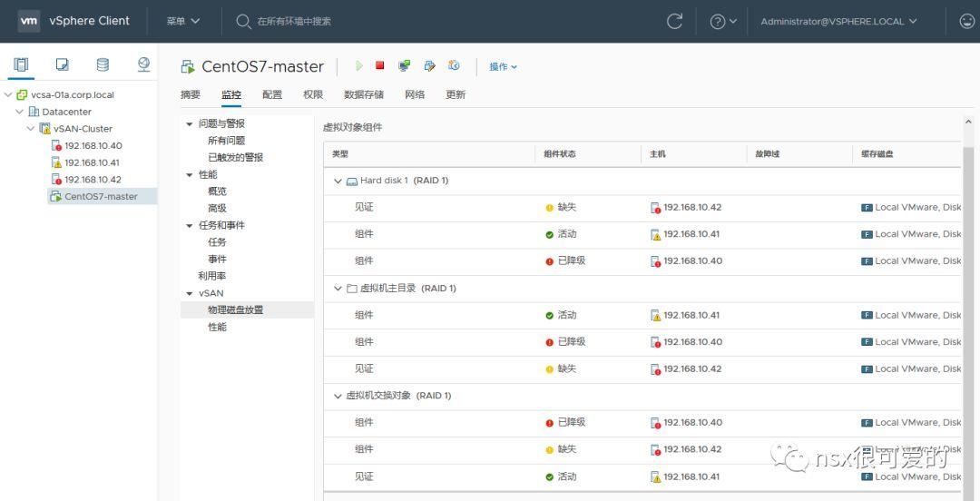The image size is (980, 501).
Task: Switch to the 配置 tab
Action: pos(272,94)
